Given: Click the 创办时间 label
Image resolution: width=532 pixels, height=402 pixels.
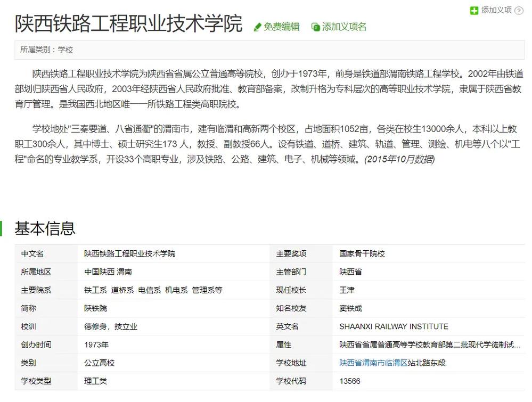Looking at the screenshot, I should [x=36, y=345].
